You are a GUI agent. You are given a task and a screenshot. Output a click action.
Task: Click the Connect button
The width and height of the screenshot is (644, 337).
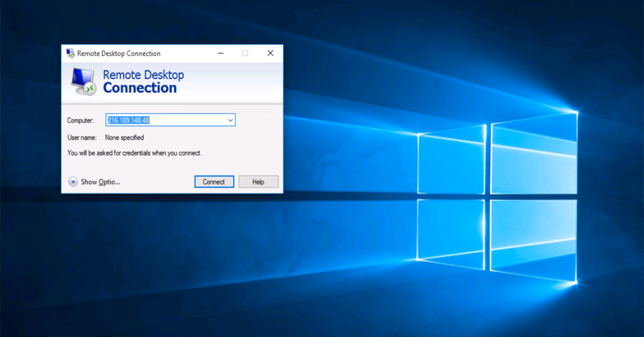pyautogui.click(x=214, y=182)
